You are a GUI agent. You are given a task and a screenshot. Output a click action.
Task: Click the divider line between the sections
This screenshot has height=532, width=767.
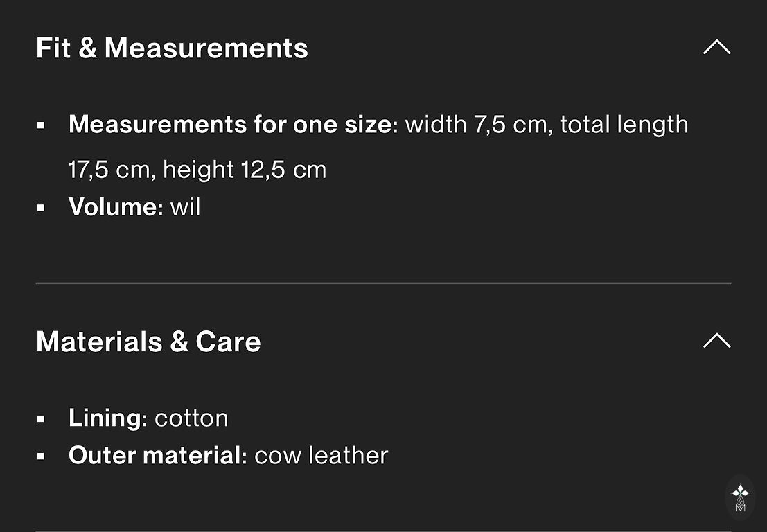(x=383, y=283)
